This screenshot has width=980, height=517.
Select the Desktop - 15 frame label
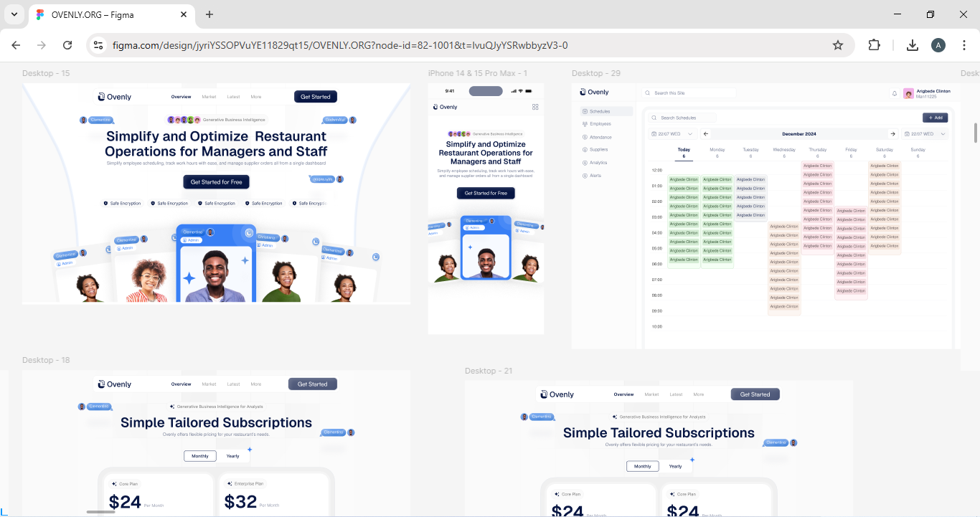(46, 73)
